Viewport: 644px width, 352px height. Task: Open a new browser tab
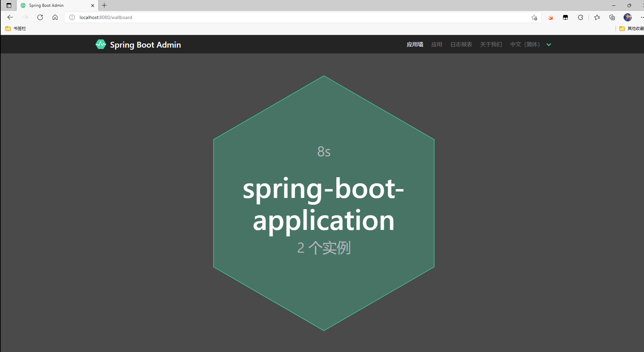pos(104,5)
